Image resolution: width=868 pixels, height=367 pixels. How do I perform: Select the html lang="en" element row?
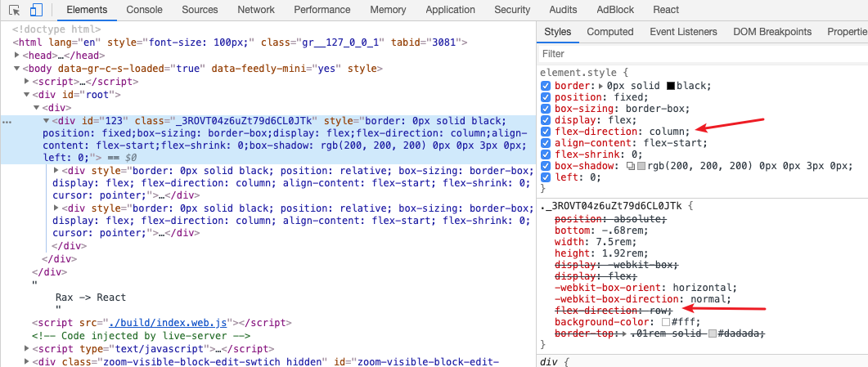click(241, 43)
